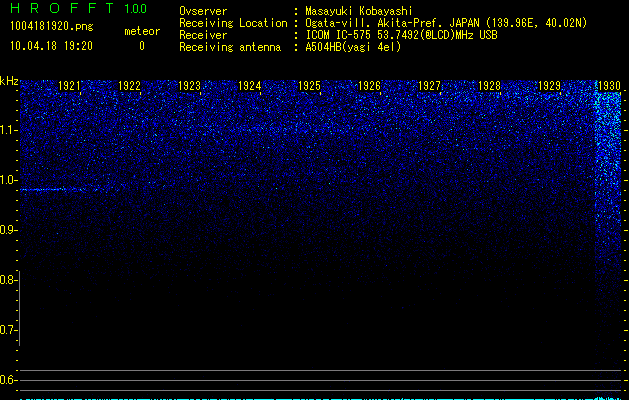
Task: Select the HROFFT 1.0.0 title text
Action: (79, 8)
